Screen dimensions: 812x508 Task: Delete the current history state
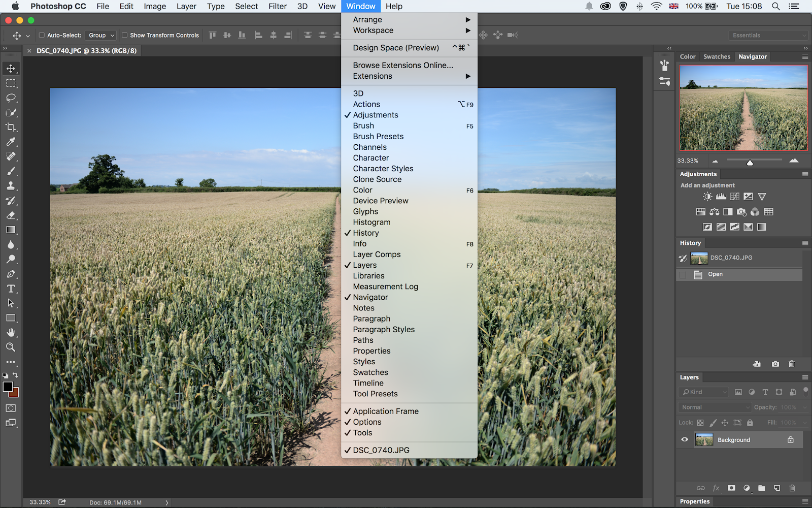(792, 364)
